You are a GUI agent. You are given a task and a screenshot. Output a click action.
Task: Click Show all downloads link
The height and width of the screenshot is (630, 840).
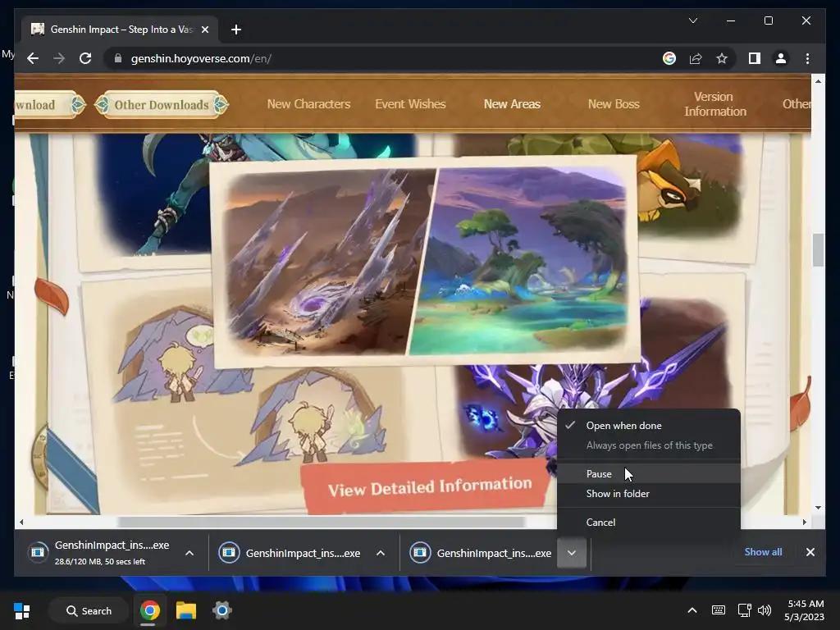763,552
